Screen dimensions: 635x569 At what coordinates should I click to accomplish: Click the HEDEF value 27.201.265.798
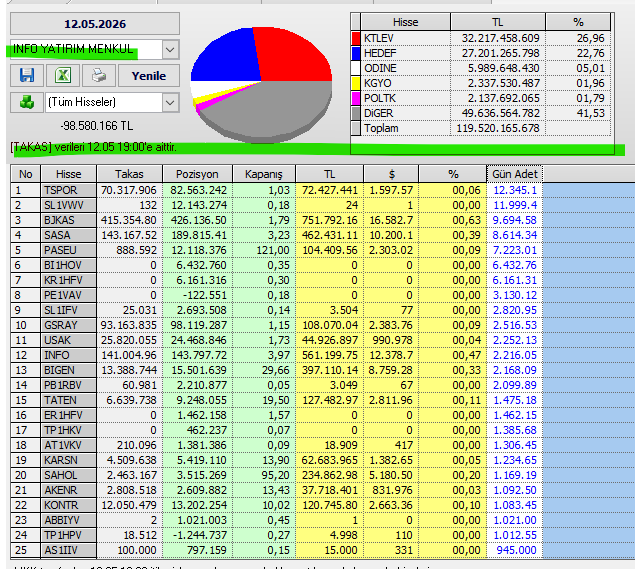coord(501,53)
